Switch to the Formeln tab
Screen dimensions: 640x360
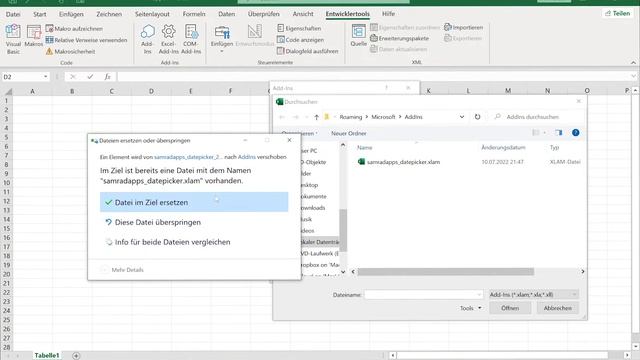pyautogui.click(x=194, y=14)
